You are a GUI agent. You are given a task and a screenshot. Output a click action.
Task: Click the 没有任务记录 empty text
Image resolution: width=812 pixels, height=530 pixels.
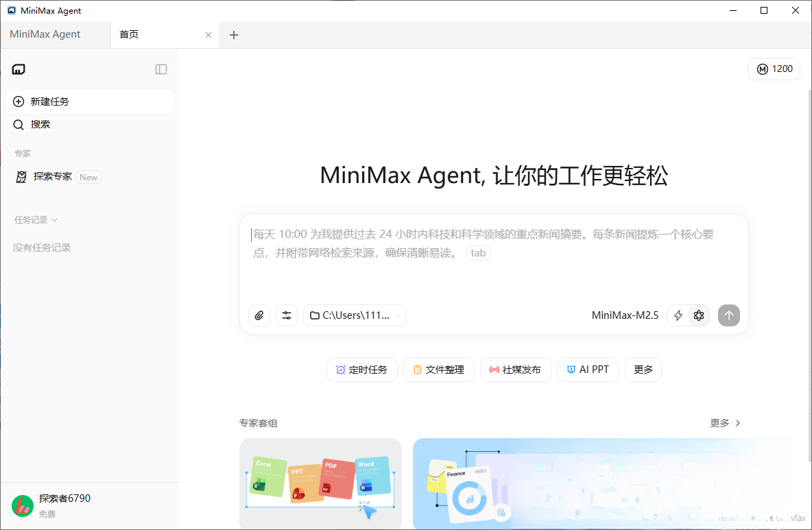point(42,248)
